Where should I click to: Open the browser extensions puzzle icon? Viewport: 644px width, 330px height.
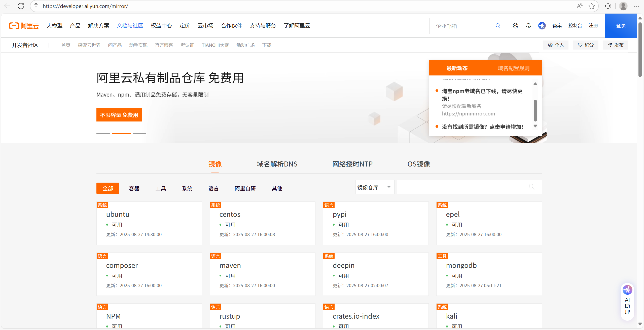[x=608, y=6]
